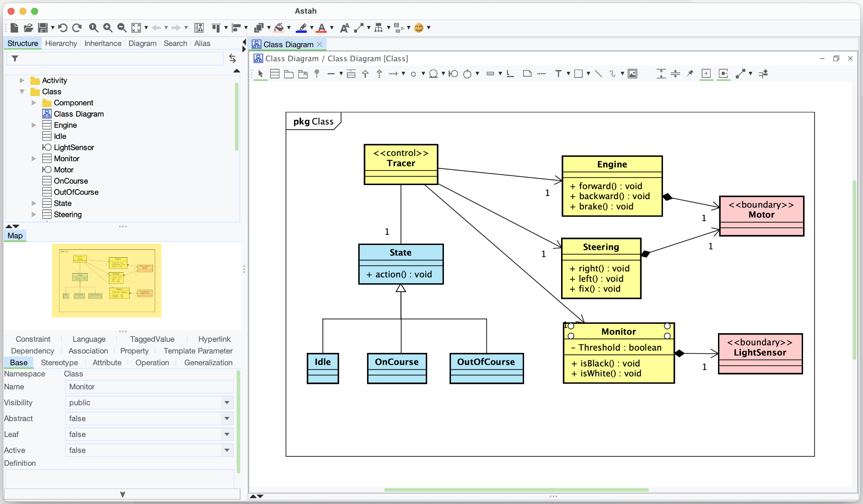Click the Steering class in the diagram
Image resolution: width=863 pixels, height=504 pixels.
point(601,247)
